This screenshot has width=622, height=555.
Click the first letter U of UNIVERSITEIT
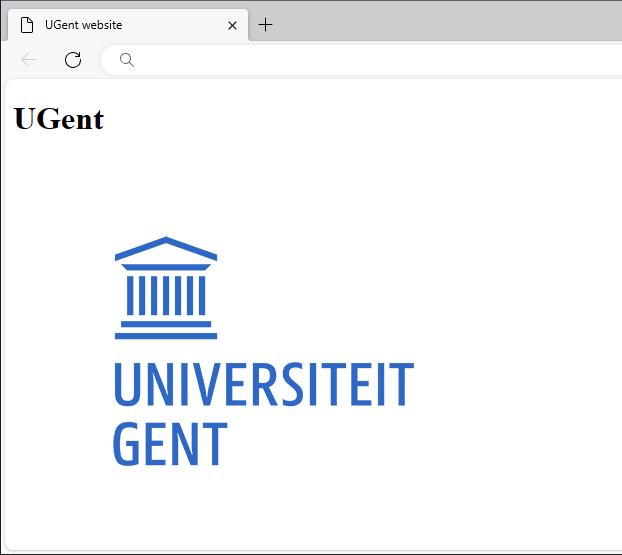[x=129, y=384]
